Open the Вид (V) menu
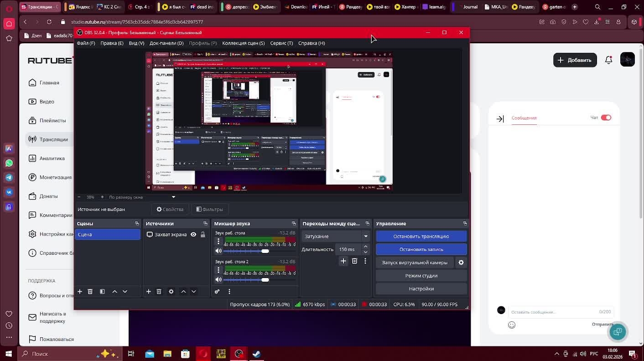 click(x=136, y=43)
